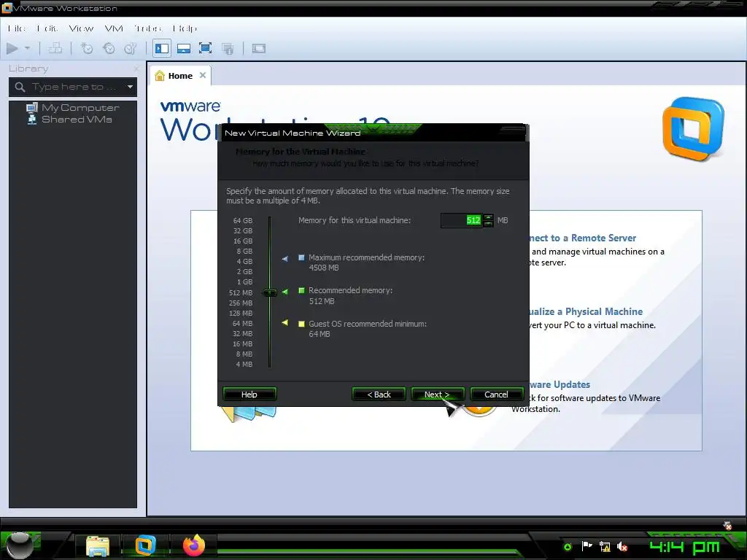Click the taskbar clock showing 4:14 pm
This screenshot has width=747, height=560.
click(684, 547)
